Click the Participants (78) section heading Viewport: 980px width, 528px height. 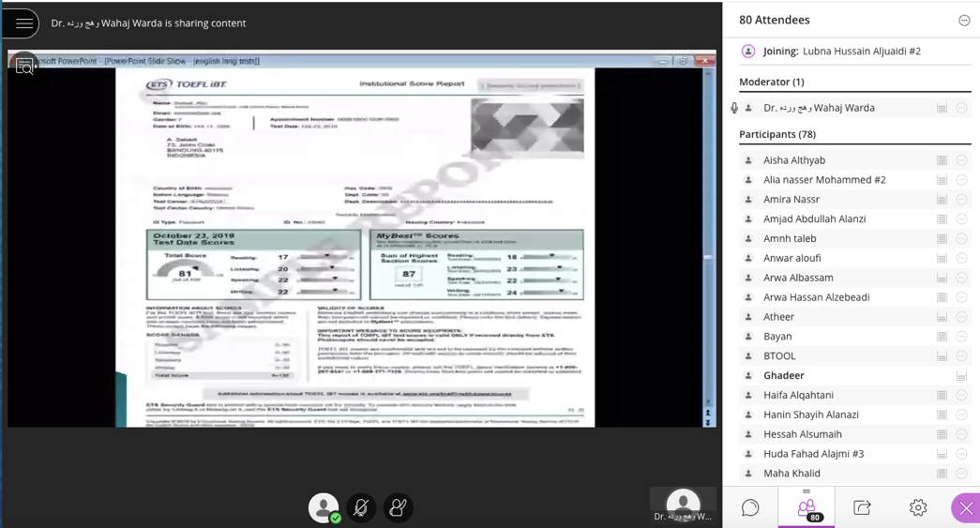(x=778, y=134)
